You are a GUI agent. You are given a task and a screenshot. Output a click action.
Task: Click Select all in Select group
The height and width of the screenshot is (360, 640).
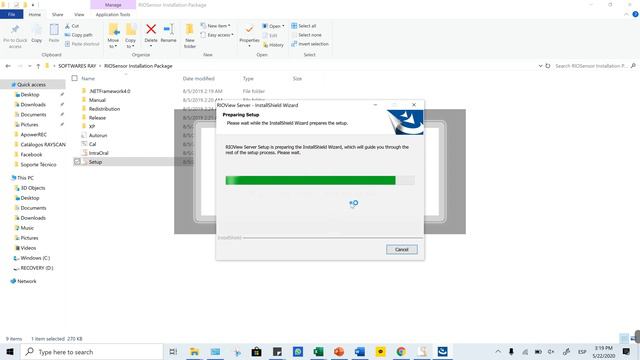tap(304, 26)
